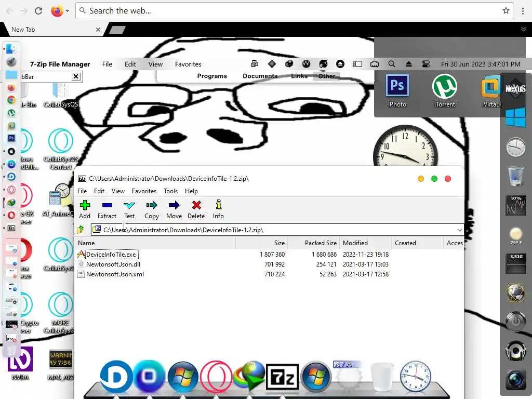This screenshot has width=532, height=399.
Task: Click the W circle icon in menu bar
Action: pyautogui.click(x=306, y=64)
